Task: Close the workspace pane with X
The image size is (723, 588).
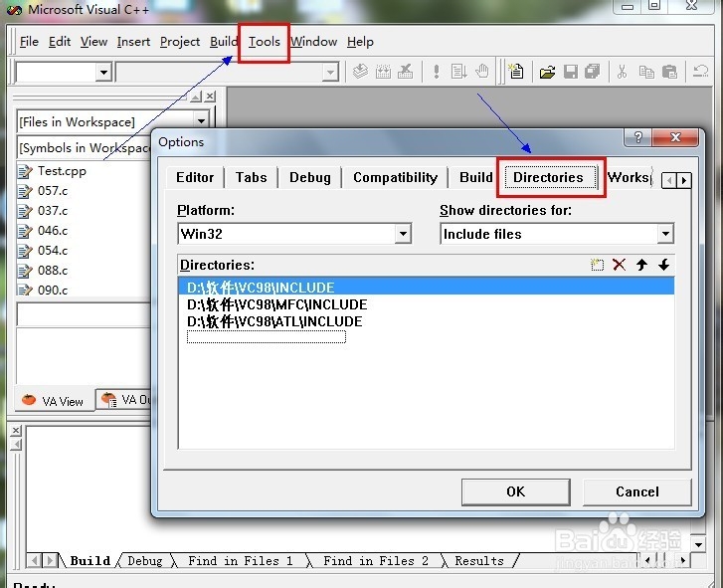Action: pos(210,96)
